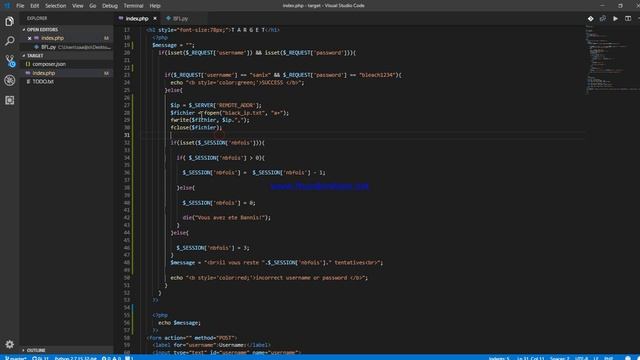Click the 'fwrite($fichier, $ip.",");' line

click(210, 120)
